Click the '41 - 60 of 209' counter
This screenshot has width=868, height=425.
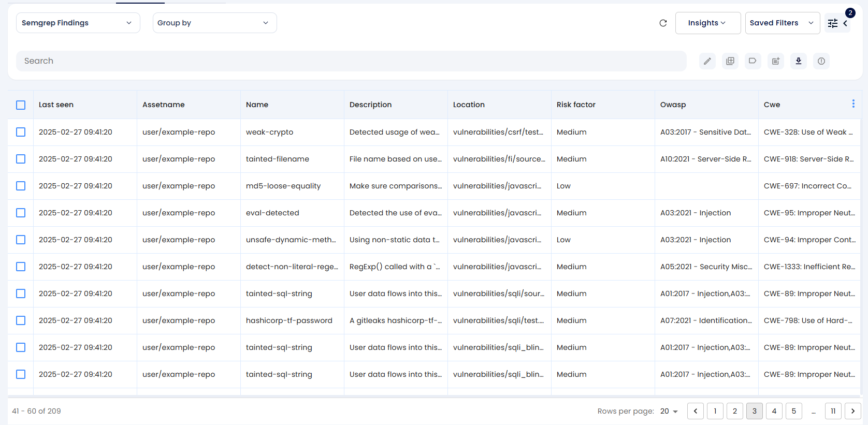36,411
